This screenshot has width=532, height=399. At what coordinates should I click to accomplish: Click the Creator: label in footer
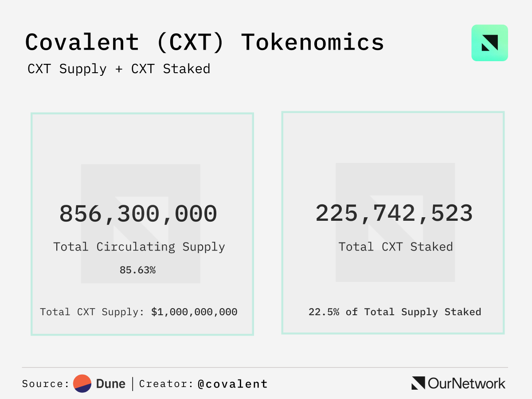[166, 384]
